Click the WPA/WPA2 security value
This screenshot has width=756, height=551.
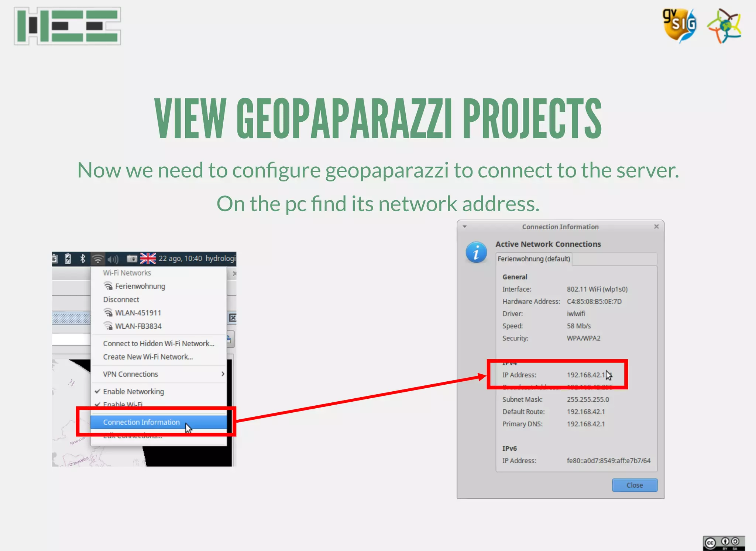584,338
